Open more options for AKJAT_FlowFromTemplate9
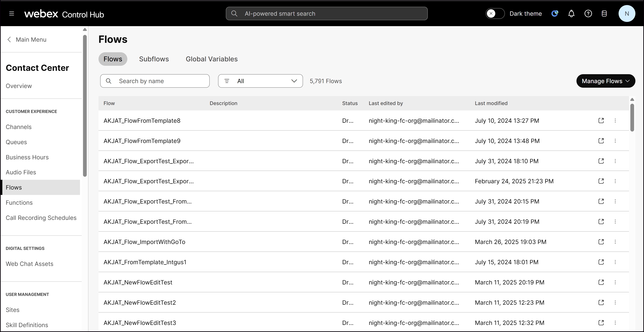 615,141
